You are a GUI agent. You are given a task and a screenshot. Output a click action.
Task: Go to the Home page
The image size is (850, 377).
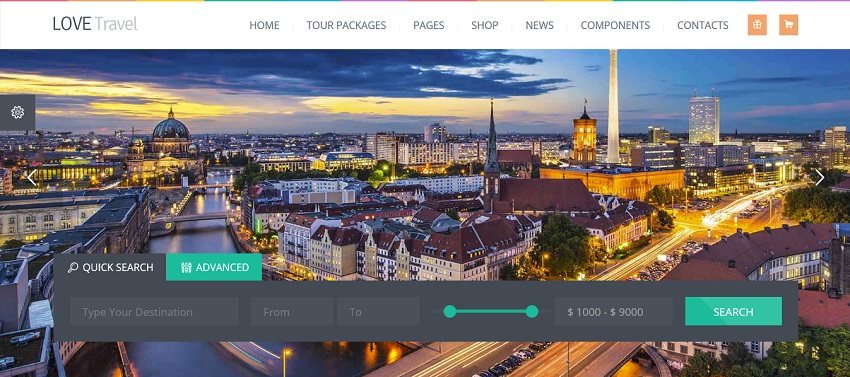pyautogui.click(x=265, y=25)
